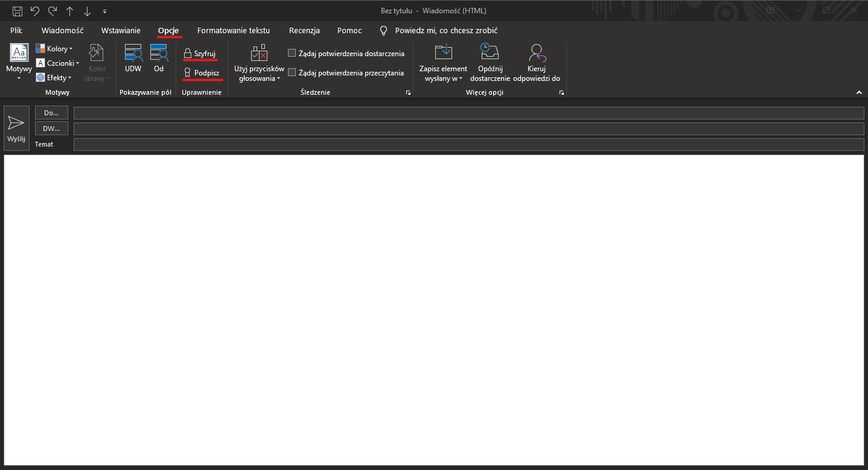868x470 pixels.
Task: Open Użyj przycisków głosowania menu
Action: point(259,63)
